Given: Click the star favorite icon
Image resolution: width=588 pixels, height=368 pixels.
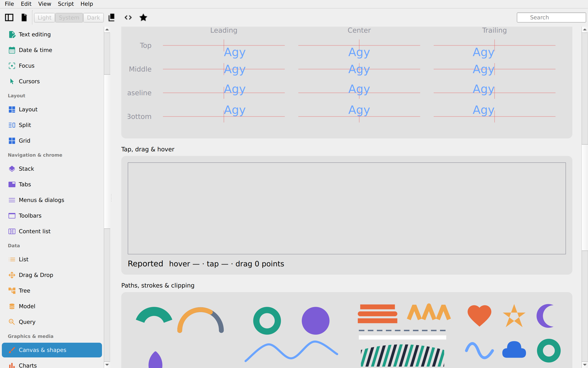Looking at the screenshot, I should coord(143,17).
